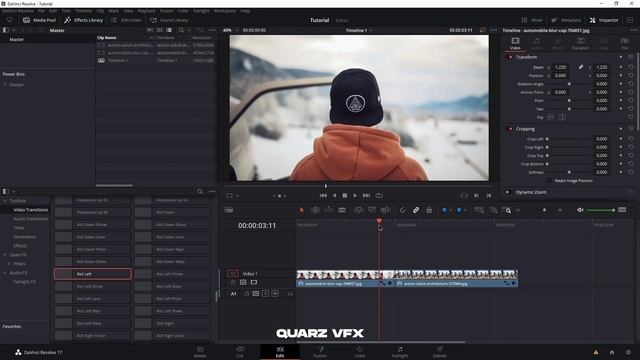The width and height of the screenshot is (640, 360).
Task: Click the Flag icon in timeline toolbar
Action: click(444, 210)
